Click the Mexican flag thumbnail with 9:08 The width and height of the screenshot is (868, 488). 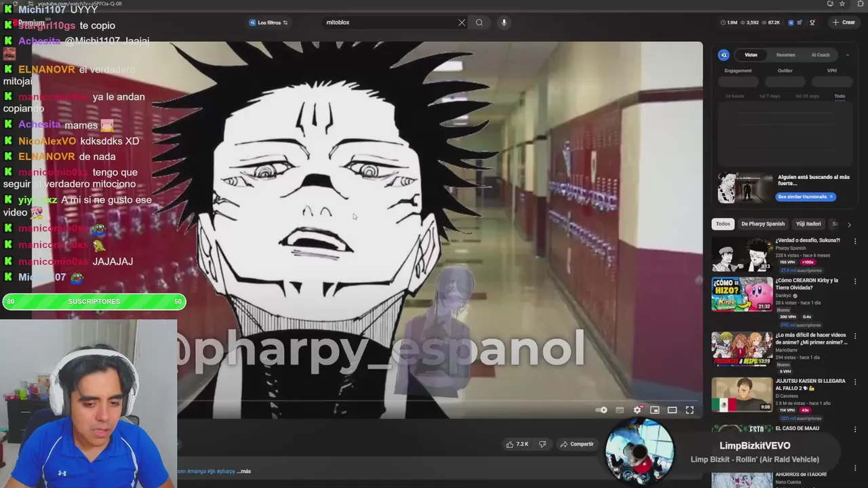[742, 394]
